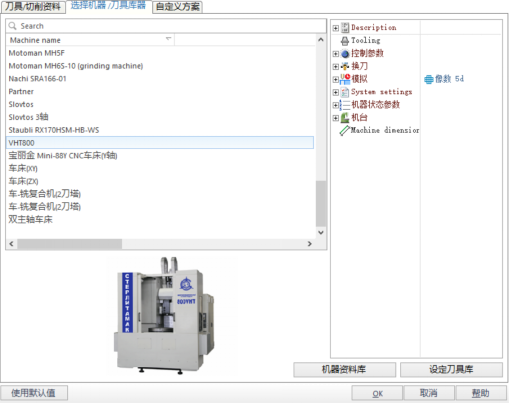Click the 换刀 tool-change icon
This screenshot has height=403, width=509.
(x=345, y=66)
